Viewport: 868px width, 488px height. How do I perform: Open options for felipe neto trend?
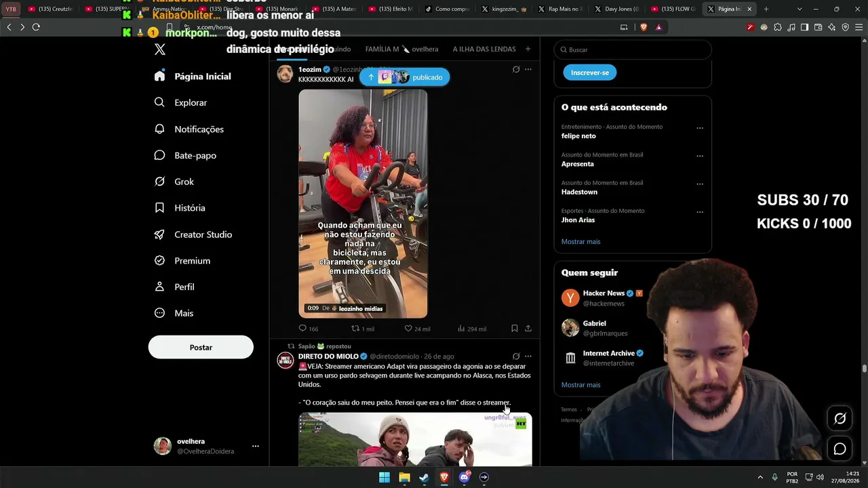700,128
